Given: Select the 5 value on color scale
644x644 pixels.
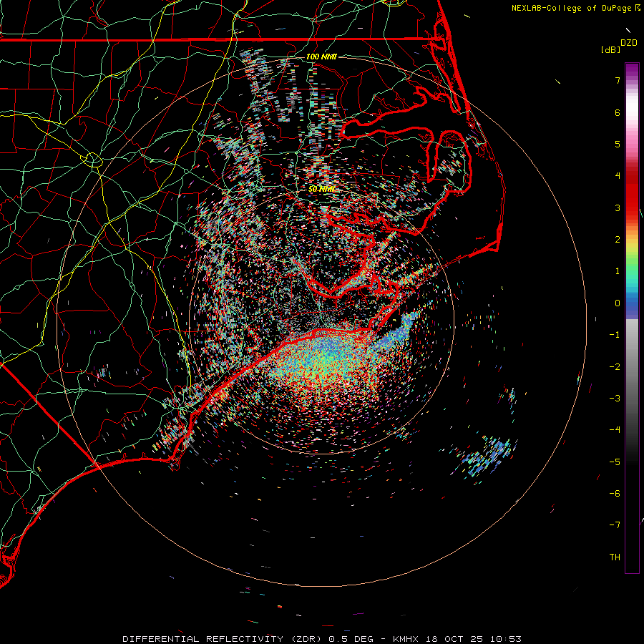Looking at the screenshot, I should coord(618,144).
